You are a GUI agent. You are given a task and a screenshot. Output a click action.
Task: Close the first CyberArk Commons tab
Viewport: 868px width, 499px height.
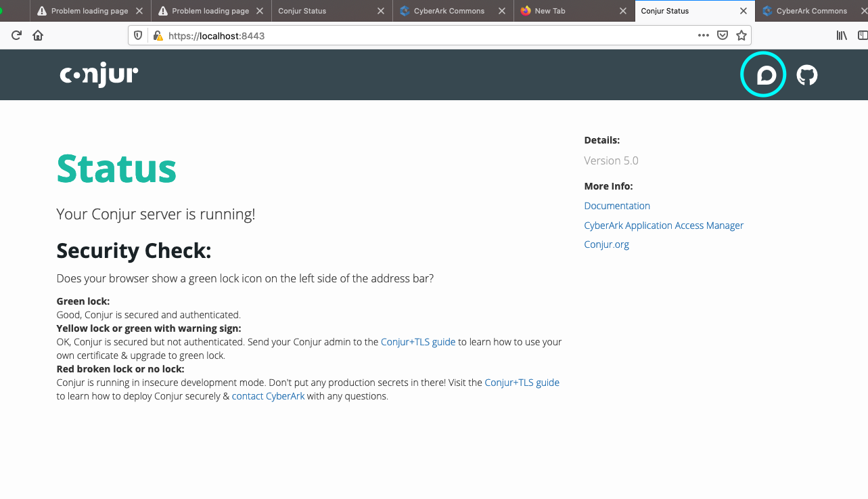click(x=502, y=11)
